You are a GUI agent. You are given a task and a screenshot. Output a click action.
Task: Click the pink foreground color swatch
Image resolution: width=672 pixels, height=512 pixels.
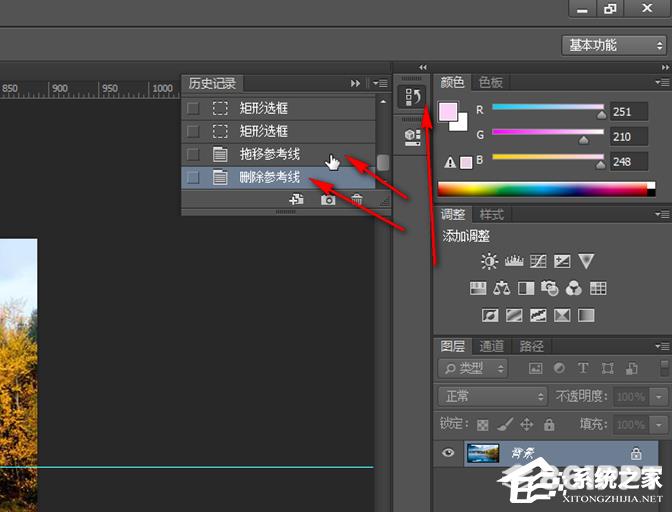point(447,111)
